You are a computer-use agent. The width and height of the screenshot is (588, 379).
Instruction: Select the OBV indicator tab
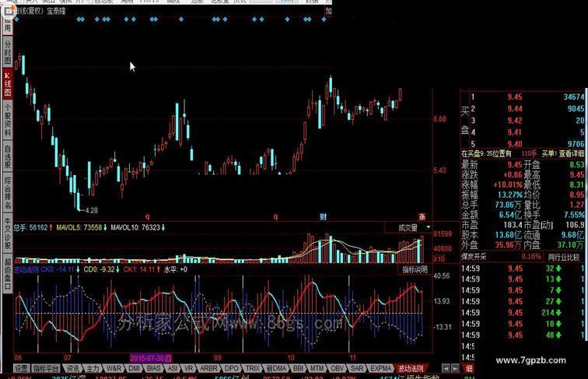(x=337, y=368)
